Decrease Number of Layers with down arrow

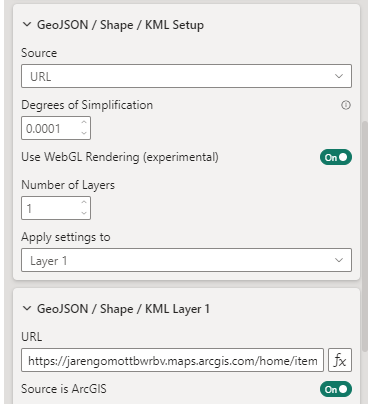click(x=84, y=213)
